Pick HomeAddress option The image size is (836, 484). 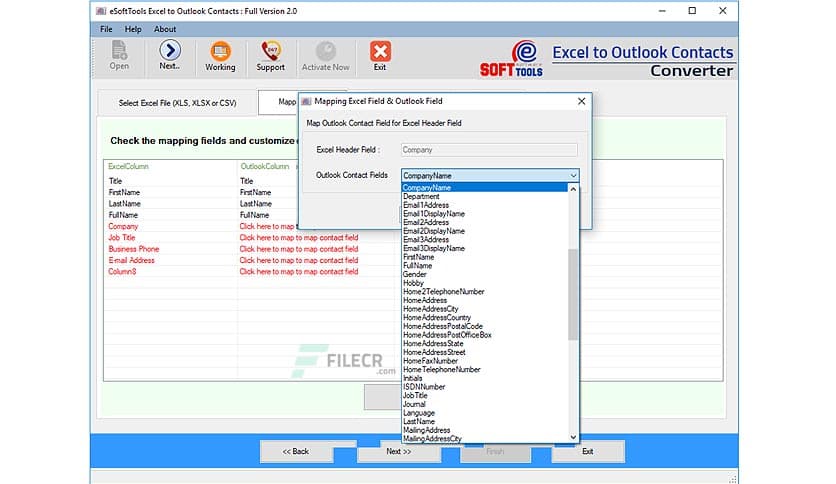[484, 300]
